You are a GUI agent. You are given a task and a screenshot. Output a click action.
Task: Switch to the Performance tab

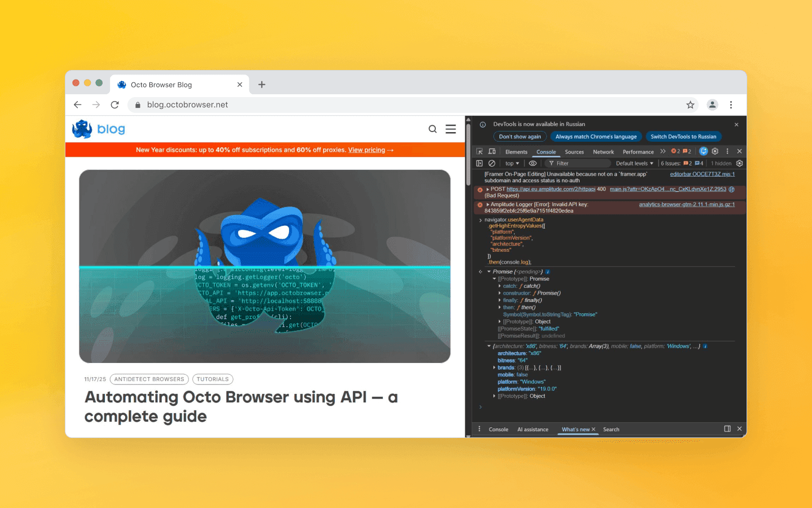[x=638, y=152]
